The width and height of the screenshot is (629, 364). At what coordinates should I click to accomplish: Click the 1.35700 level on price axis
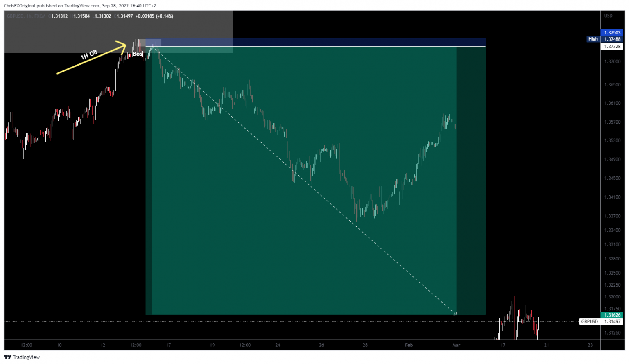coord(612,122)
